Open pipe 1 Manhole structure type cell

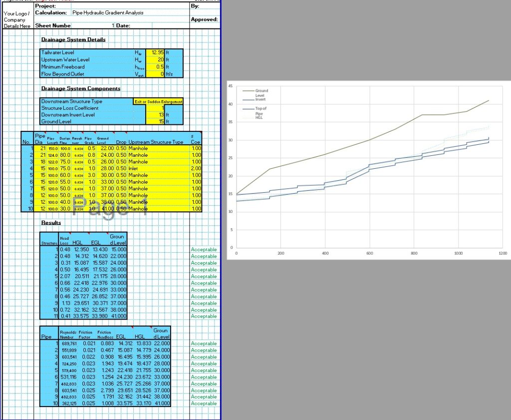point(156,149)
